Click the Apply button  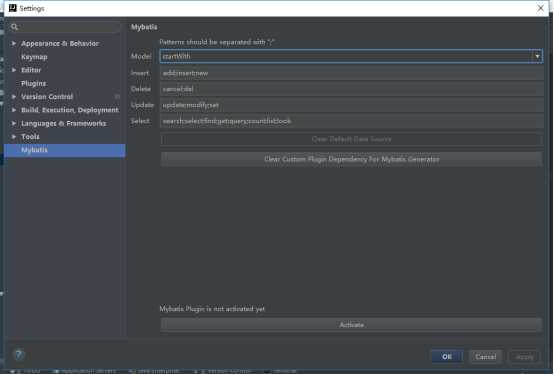click(525, 357)
